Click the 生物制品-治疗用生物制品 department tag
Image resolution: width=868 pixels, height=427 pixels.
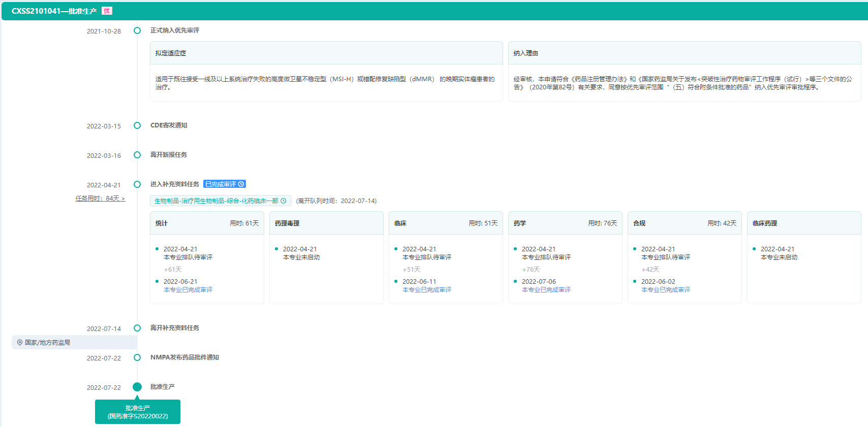[x=216, y=201]
